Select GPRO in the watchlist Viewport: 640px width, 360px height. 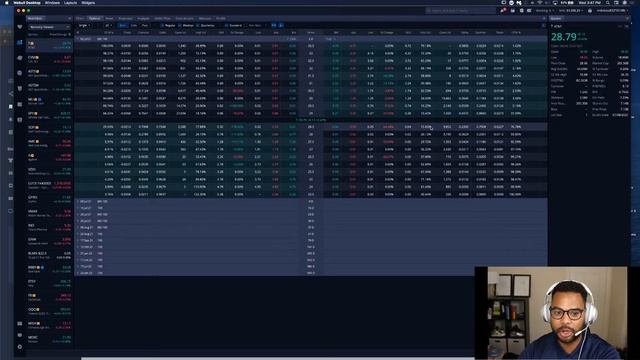49,199
